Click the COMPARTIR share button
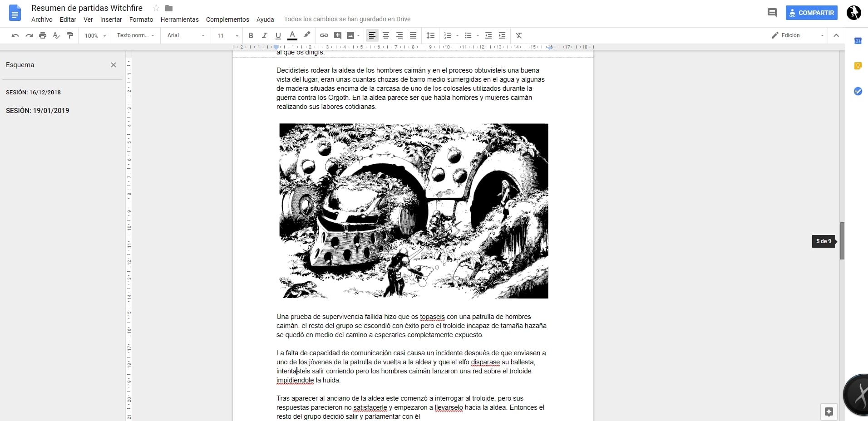The image size is (868, 421). [x=812, y=13]
